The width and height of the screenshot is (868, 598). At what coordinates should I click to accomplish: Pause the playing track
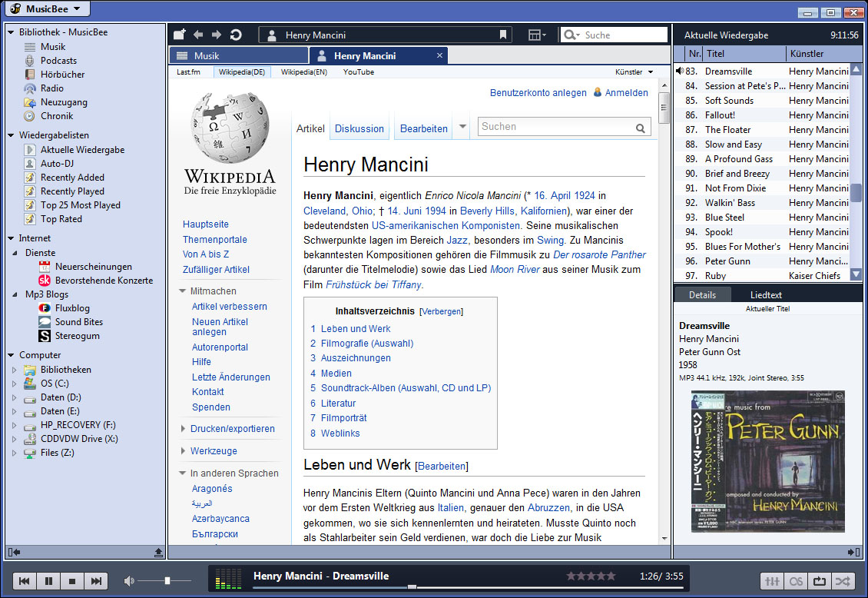pyautogui.click(x=48, y=581)
